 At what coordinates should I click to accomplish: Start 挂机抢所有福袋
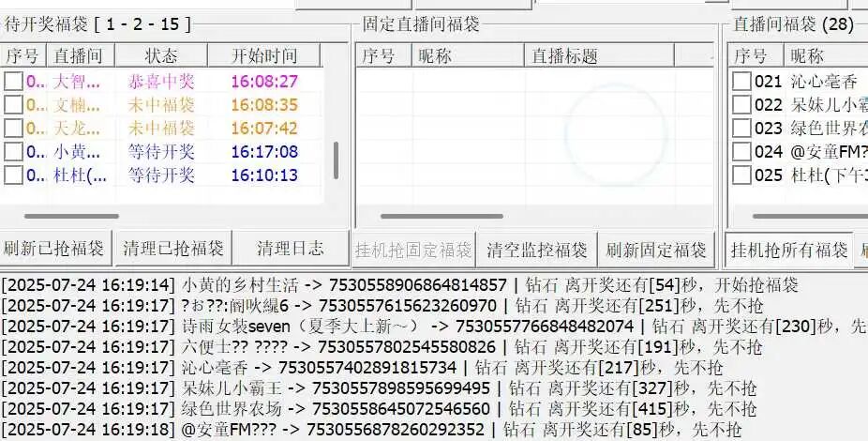(x=789, y=250)
